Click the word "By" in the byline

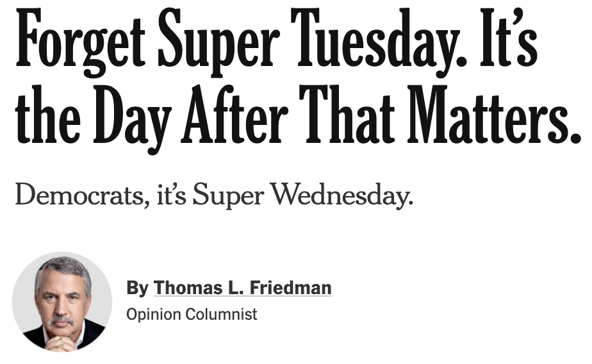click(137, 288)
